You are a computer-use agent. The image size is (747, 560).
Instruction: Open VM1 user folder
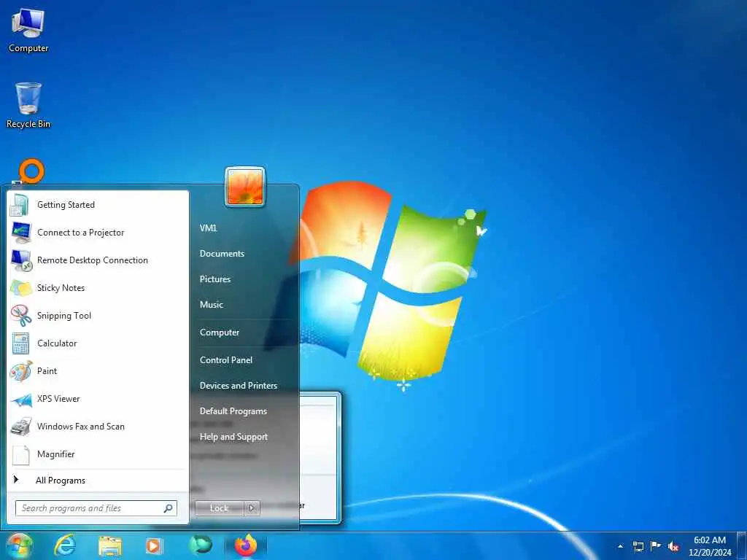pyautogui.click(x=208, y=228)
